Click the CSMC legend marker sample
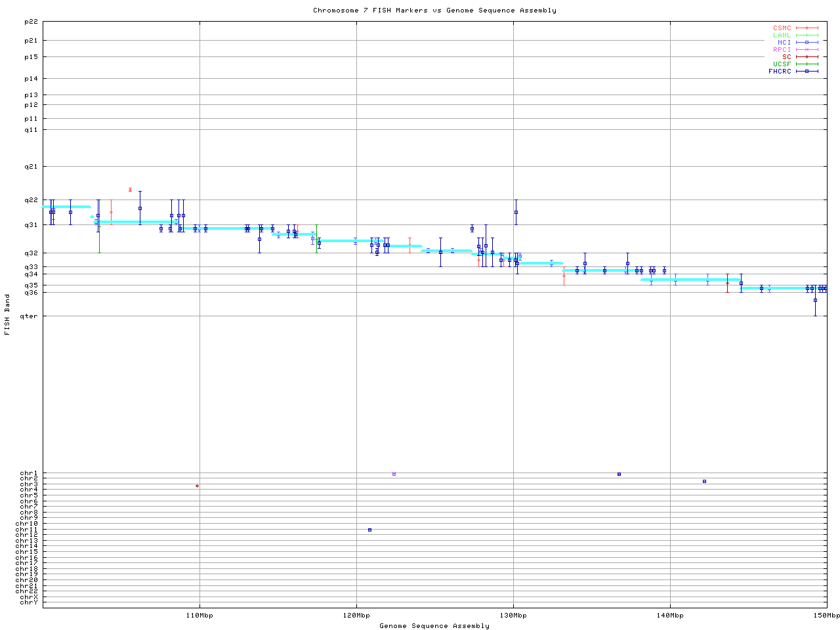The width and height of the screenshot is (840, 630). (807, 28)
